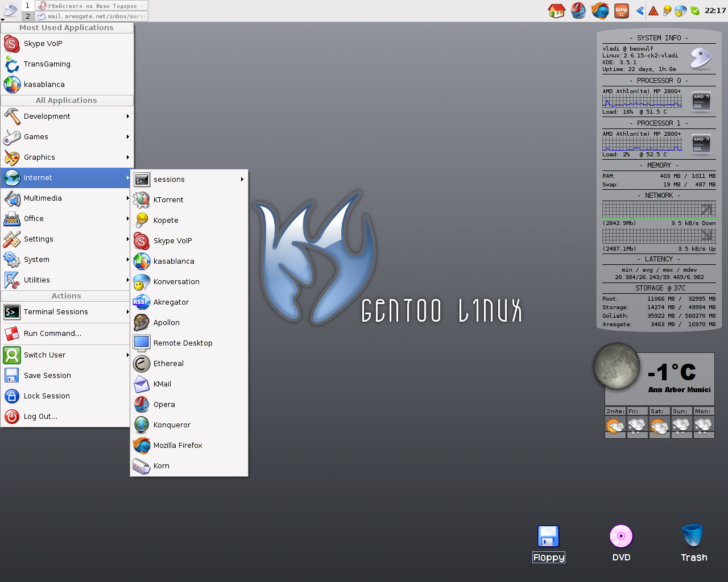Click the Sat forecast thumbnail

tap(659, 426)
